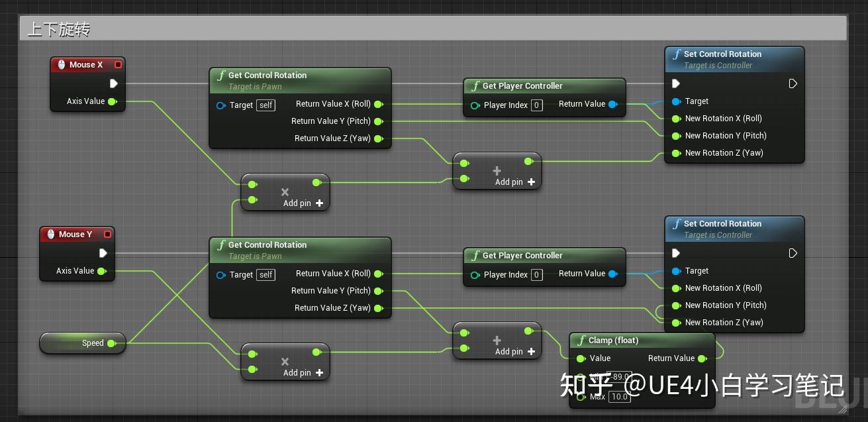Click the f icon on the lower Set Control Rotation node

click(x=677, y=223)
